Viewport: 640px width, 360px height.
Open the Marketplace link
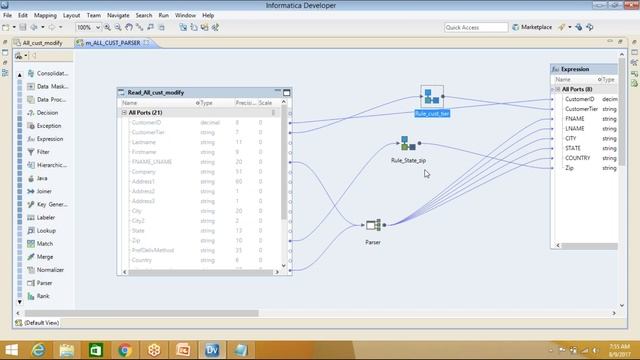(532, 27)
